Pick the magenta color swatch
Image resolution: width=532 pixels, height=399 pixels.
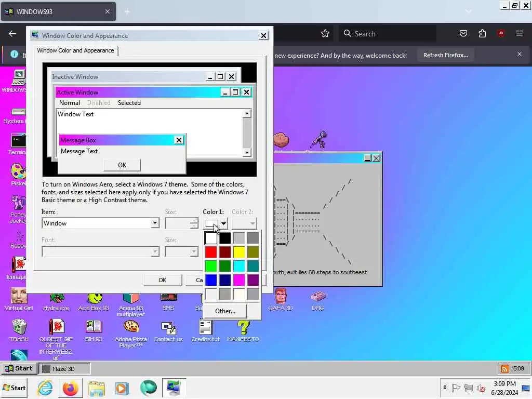(239, 280)
